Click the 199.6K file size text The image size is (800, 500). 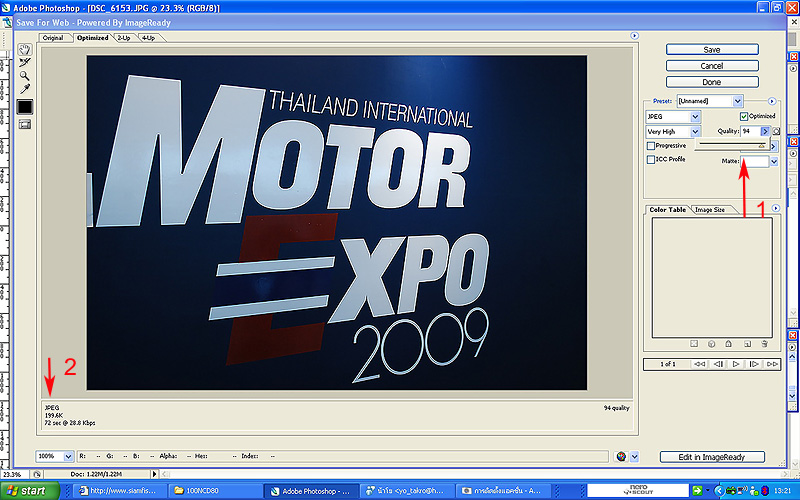(54, 415)
